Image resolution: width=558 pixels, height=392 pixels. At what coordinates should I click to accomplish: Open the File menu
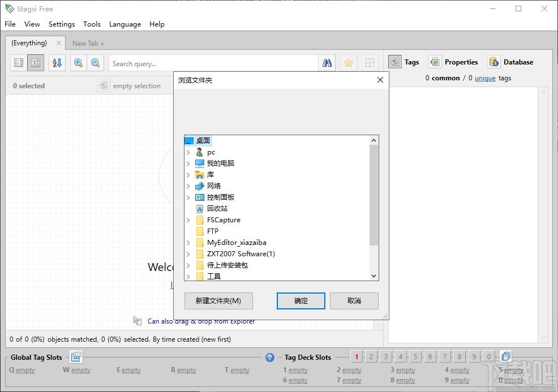pos(10,24)
